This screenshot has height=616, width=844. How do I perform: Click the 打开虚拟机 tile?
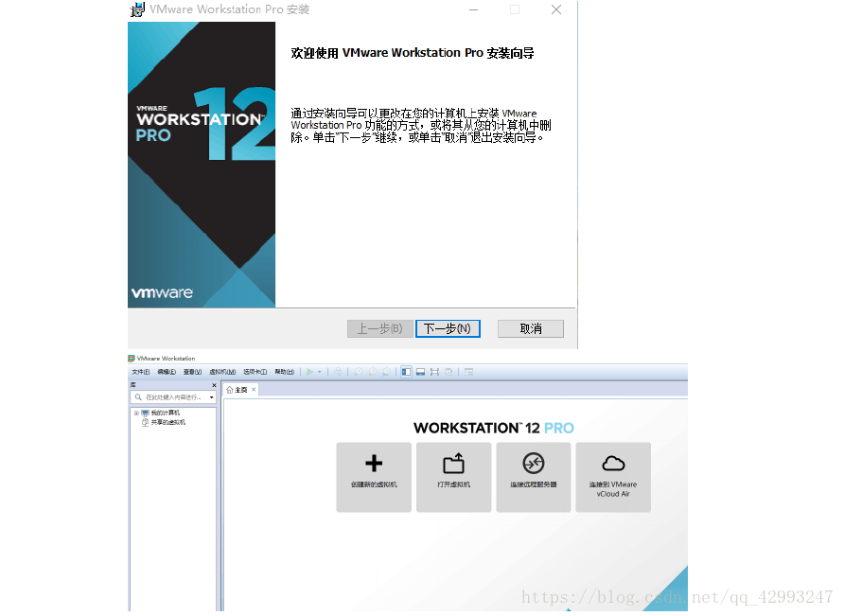click(454, 477)
